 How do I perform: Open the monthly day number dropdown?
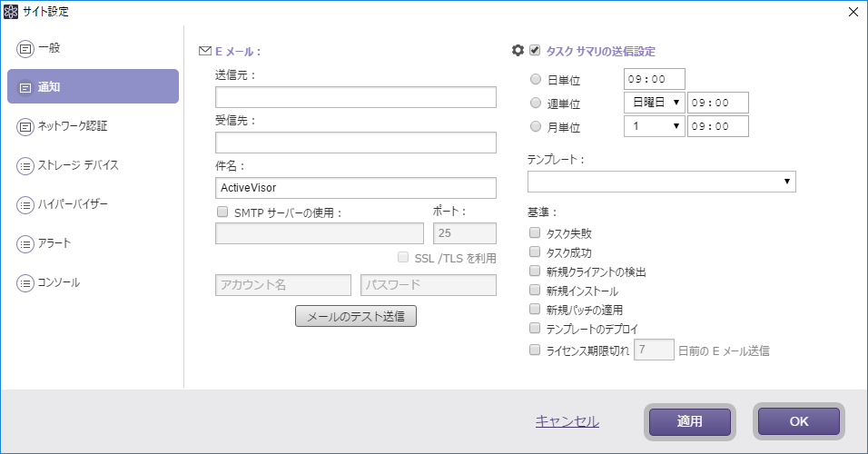[x=654, y=126]
